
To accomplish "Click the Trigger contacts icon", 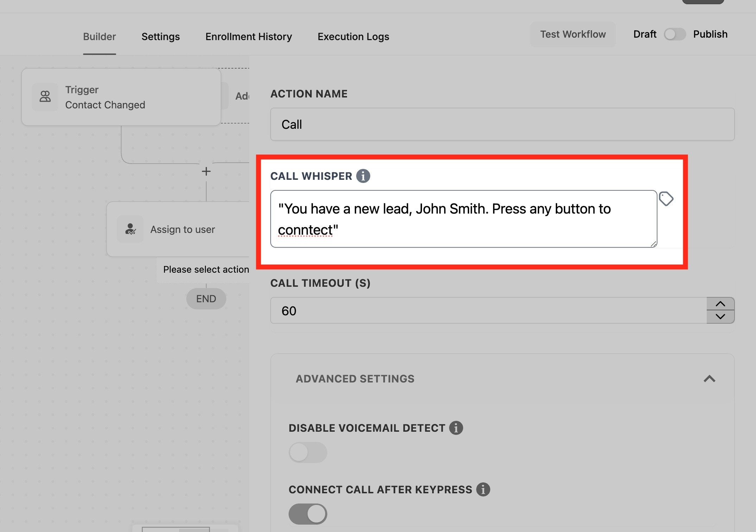I will click(45, 97).
